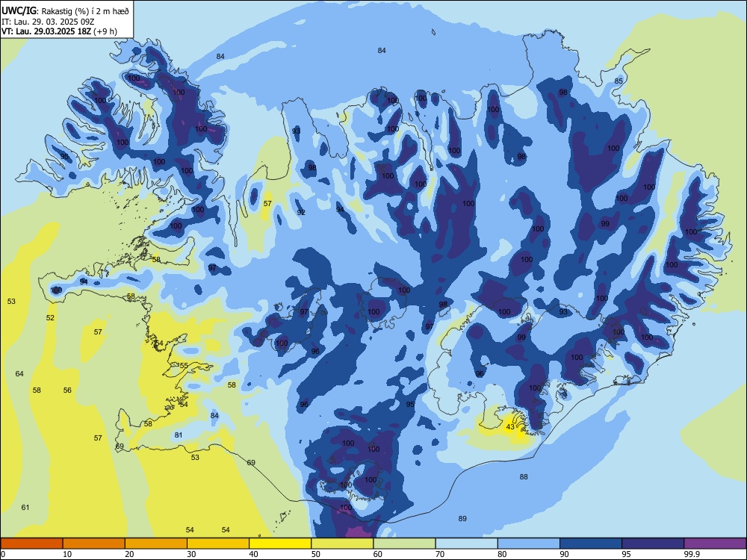Click the '99.9' legend tick label

click(x=692, y=554)
